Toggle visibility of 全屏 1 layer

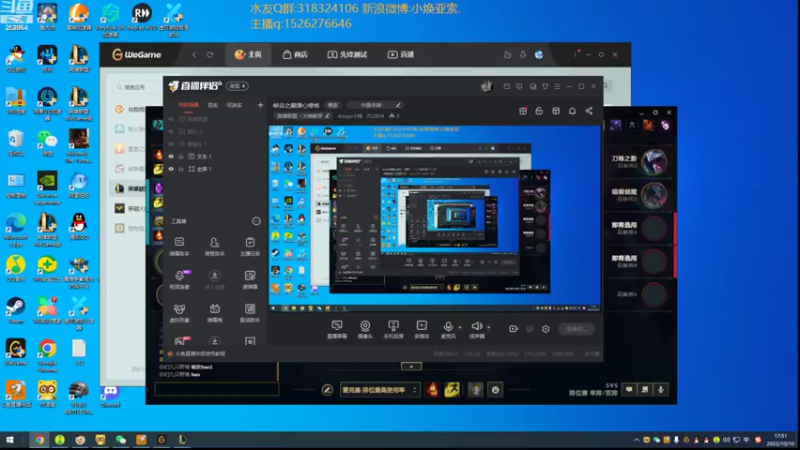(171, 169)
